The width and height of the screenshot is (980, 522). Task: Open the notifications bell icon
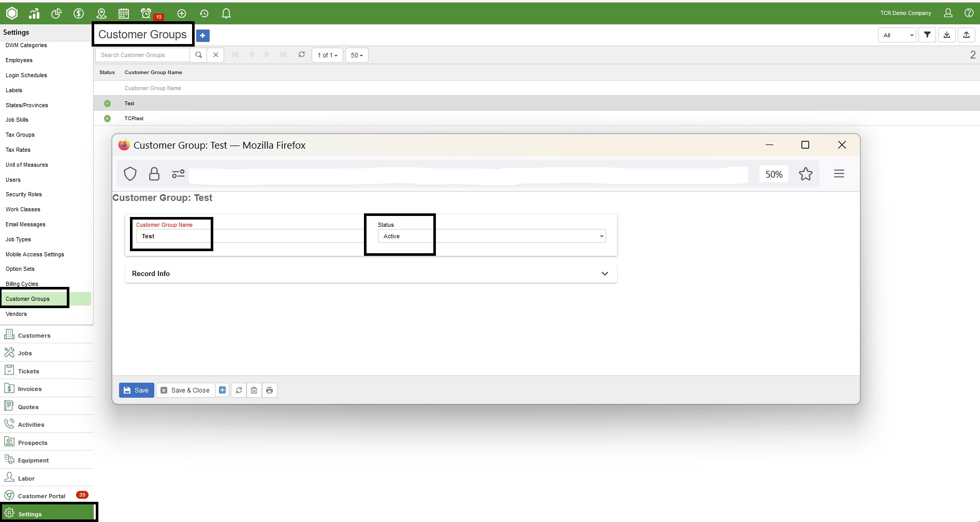click(x=226, y=13)
